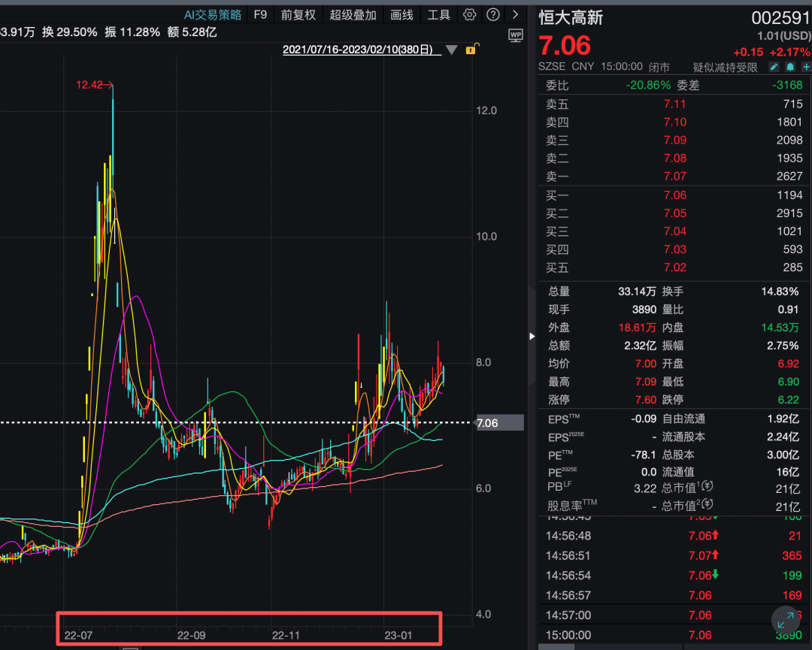
Task: Click the help question mark icon
Action: pyautogui.click(x=492, y=14)
